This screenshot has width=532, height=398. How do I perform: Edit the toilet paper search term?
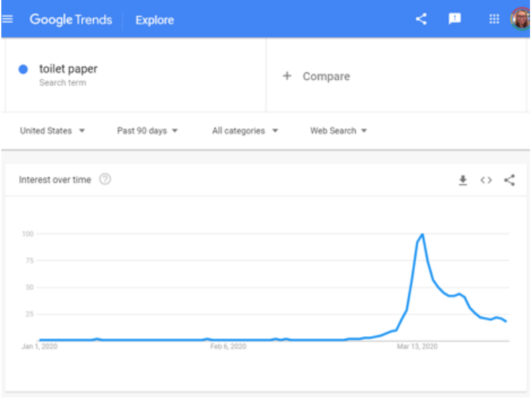pyautogui.click(x=68, y=69)
